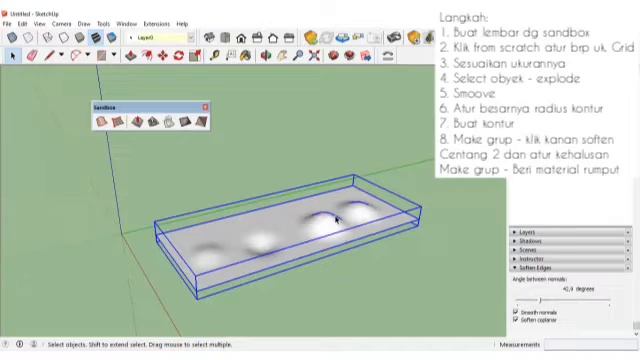The image size is (640, 360).
Task: Open Line tool dropdown arrow
Action: (62, 54)
